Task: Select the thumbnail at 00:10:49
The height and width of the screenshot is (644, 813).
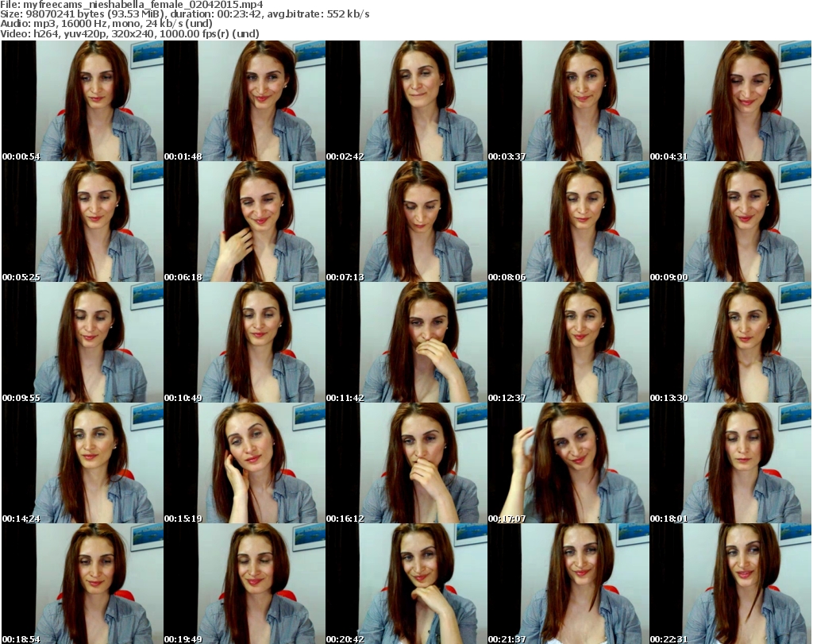Action: pos(245,342)
